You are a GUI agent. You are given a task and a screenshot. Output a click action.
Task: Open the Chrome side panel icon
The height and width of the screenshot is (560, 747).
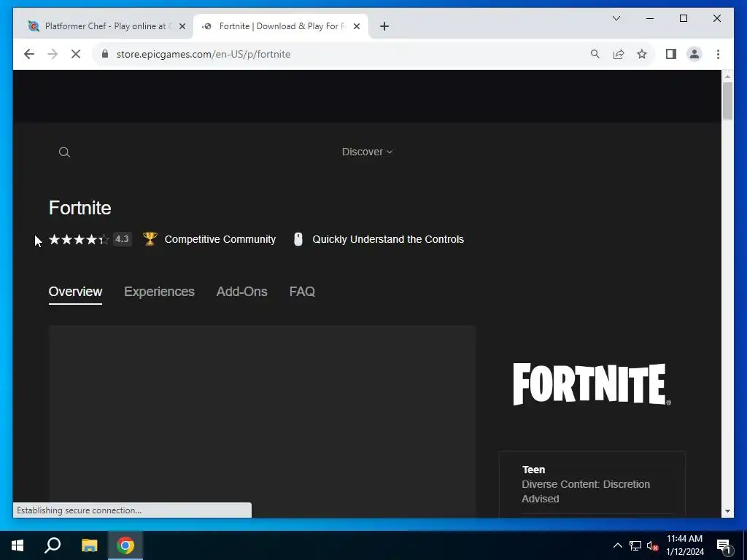[671, 54]
